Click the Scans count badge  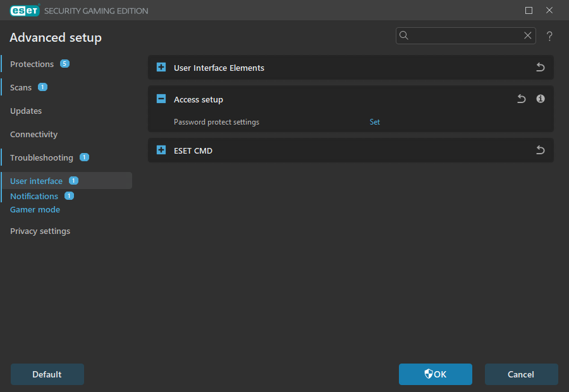tap(42, 87)
